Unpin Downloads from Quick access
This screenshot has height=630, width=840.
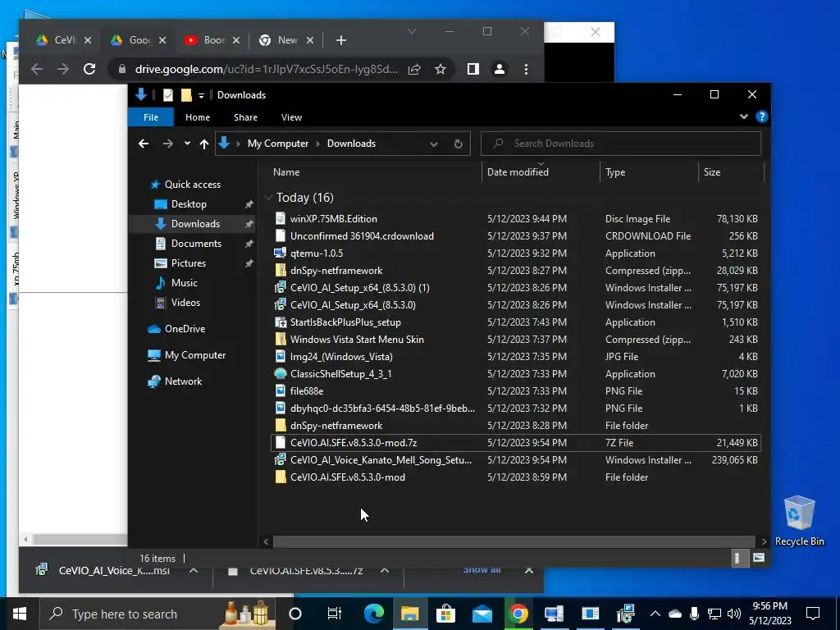249,224
